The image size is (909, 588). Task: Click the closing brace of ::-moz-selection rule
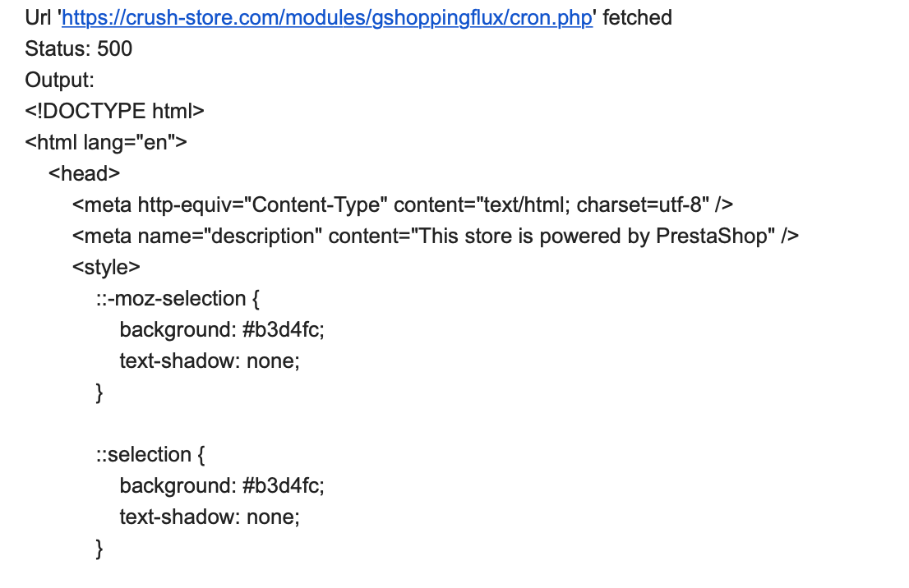point(100,393)
